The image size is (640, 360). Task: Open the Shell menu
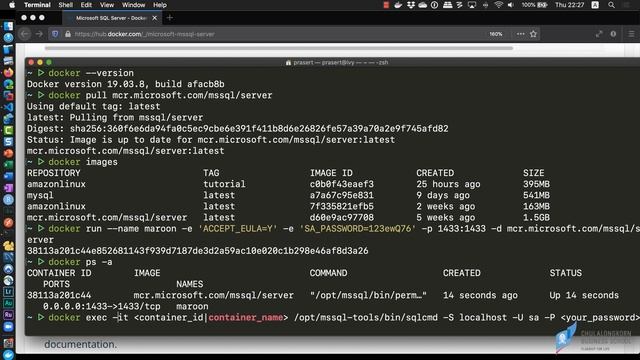pos(65,5)
